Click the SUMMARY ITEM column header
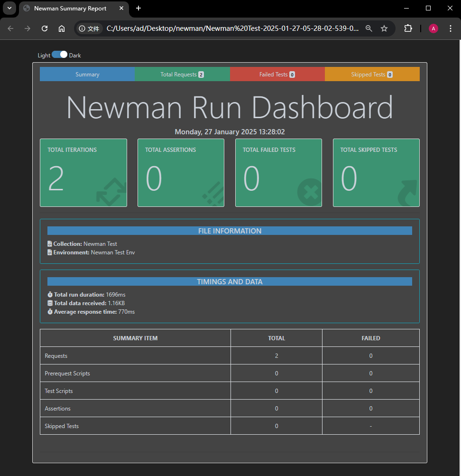 (135, 338)
